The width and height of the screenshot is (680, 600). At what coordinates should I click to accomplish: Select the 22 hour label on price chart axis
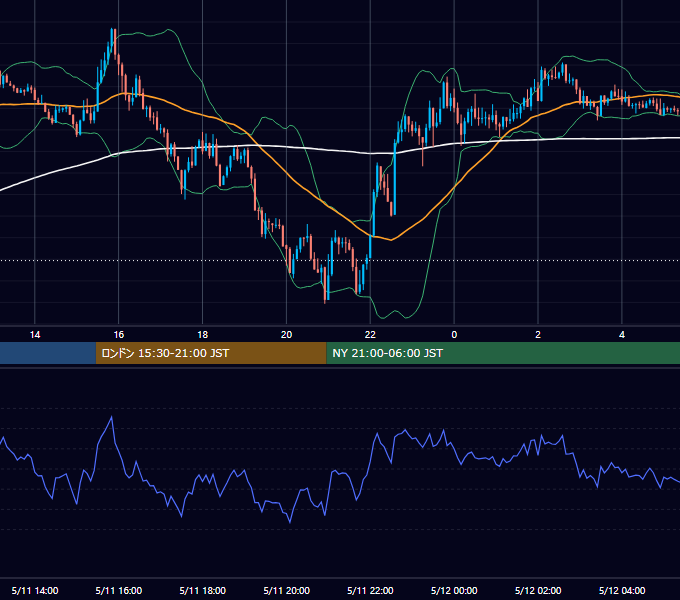370,335
